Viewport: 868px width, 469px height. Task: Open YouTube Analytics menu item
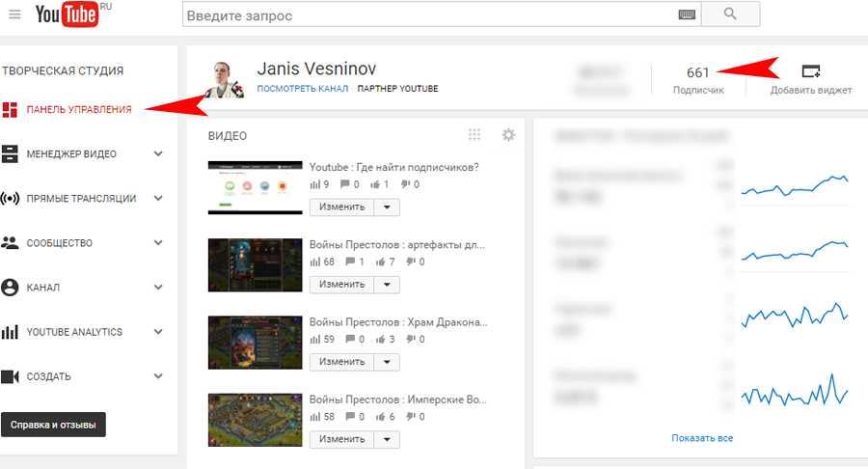coord(74,332)
